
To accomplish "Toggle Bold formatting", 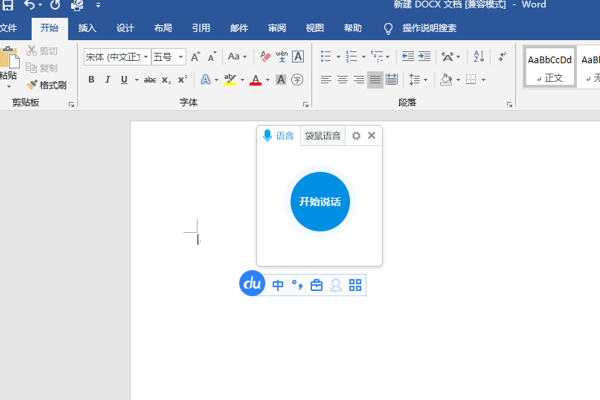I will click(x=91, y=80).
